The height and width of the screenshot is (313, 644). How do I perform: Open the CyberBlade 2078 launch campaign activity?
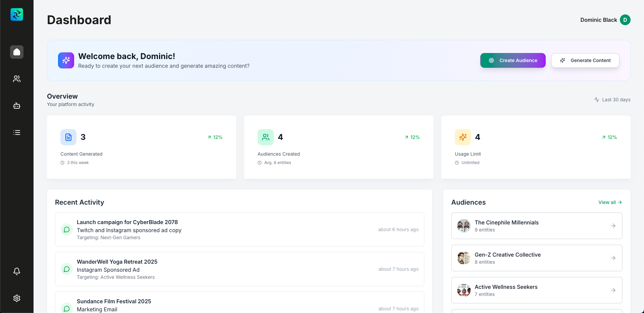coord(127,222)
